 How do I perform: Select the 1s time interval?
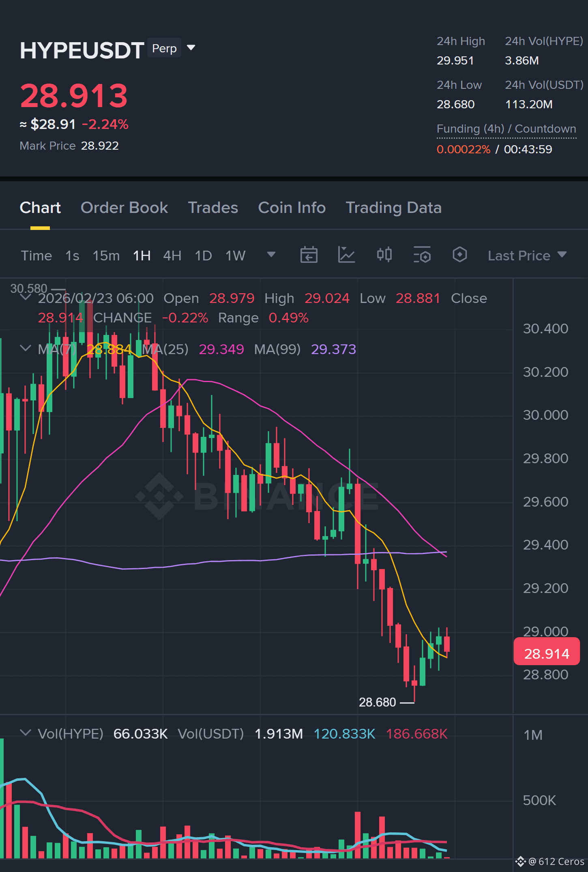click(72, 256)
